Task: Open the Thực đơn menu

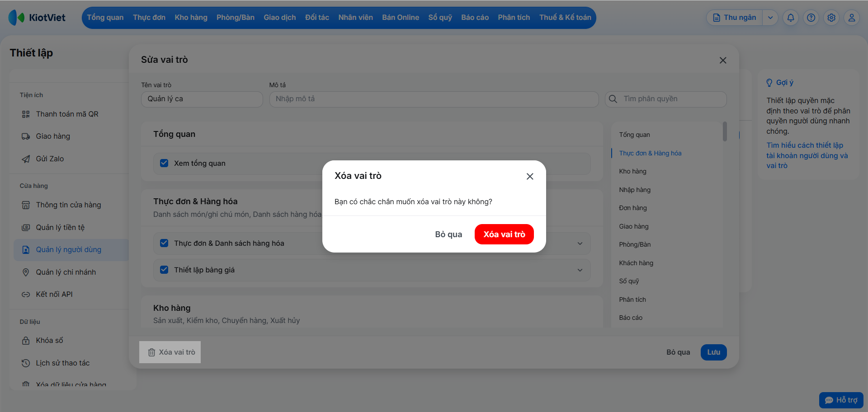Action: coord(149,18)
